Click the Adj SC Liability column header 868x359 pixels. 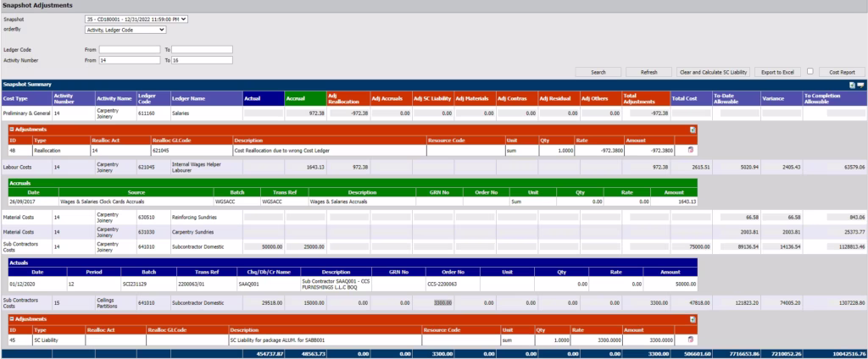point(433,98)
